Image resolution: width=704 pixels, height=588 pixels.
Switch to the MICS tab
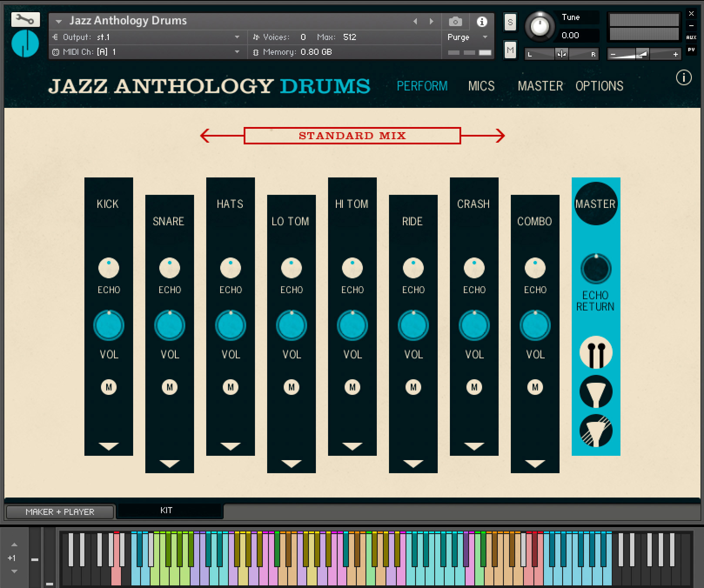481,86
